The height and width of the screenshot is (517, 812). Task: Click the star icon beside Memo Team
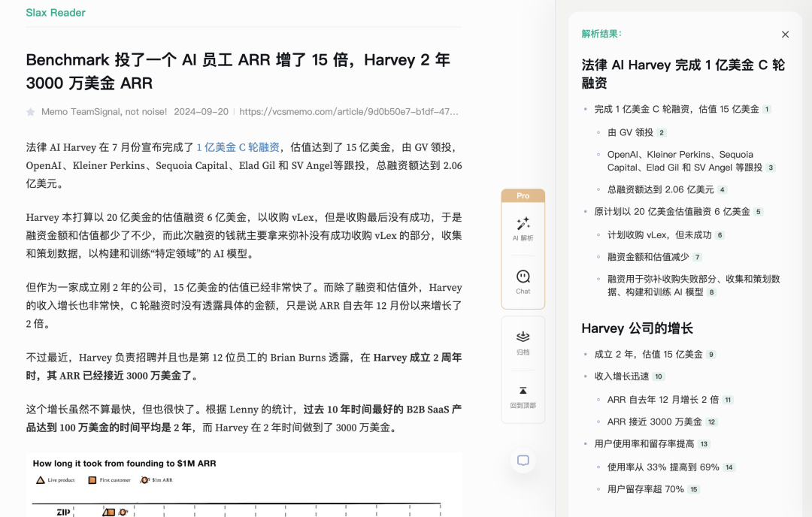tap(31, 112)
